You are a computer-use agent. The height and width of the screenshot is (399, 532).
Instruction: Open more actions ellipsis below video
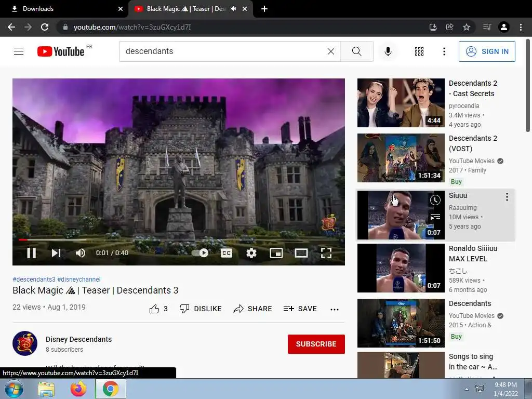pos(335,309)
